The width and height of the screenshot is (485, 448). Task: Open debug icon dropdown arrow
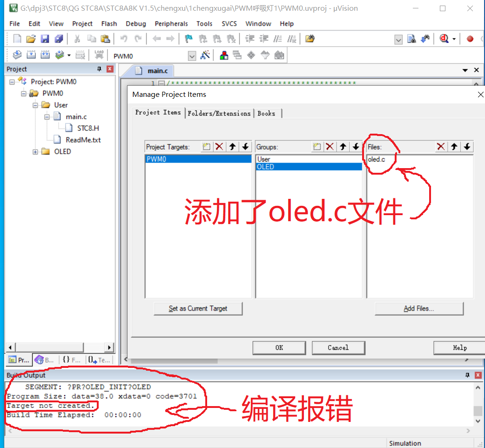click(454, 39)
